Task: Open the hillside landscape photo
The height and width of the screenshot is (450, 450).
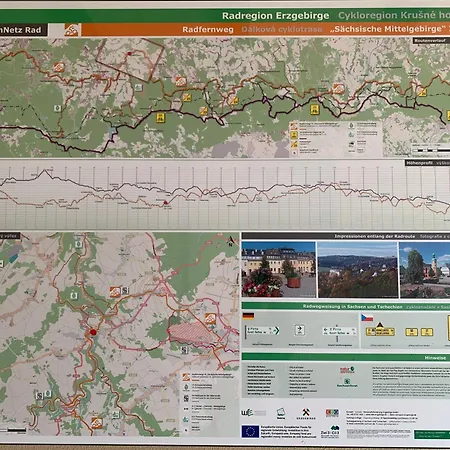Action: coord(357,270)
